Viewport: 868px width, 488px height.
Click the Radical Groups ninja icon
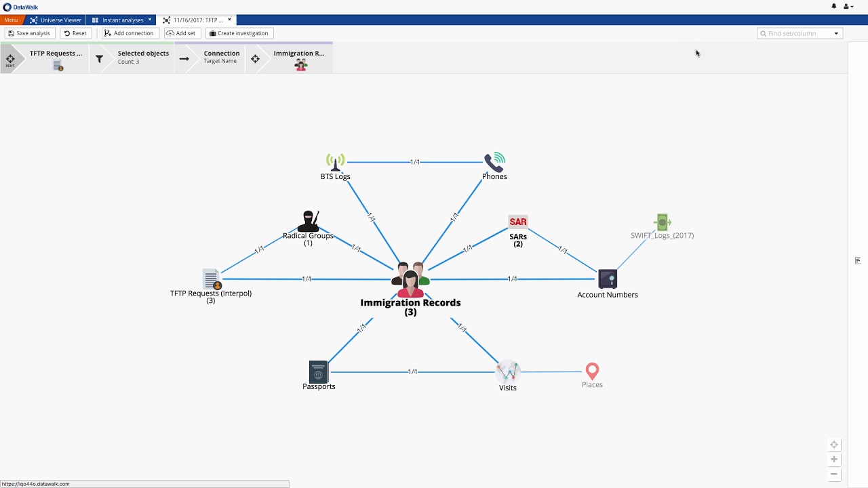309,221
